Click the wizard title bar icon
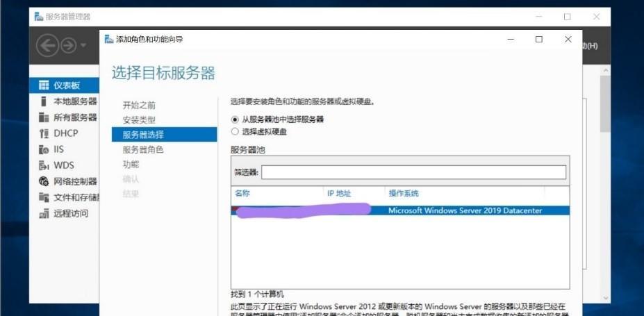 (109, 40)
